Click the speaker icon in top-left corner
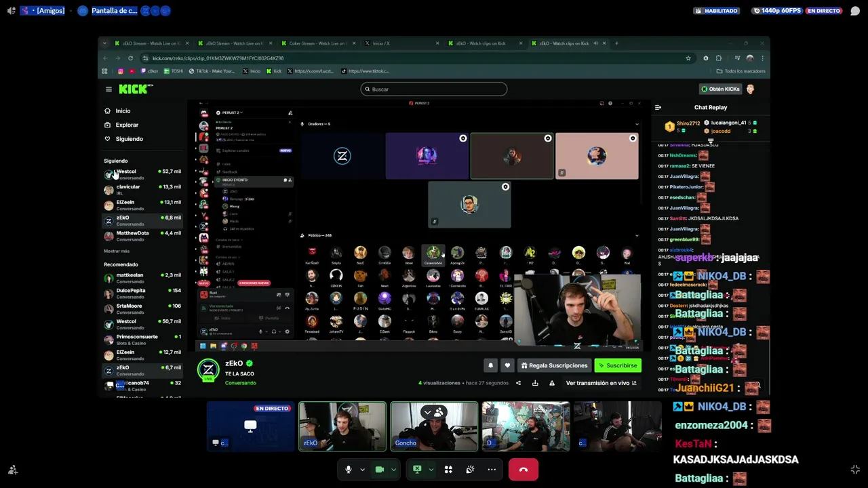868x488 pixels. coord(11,11)
